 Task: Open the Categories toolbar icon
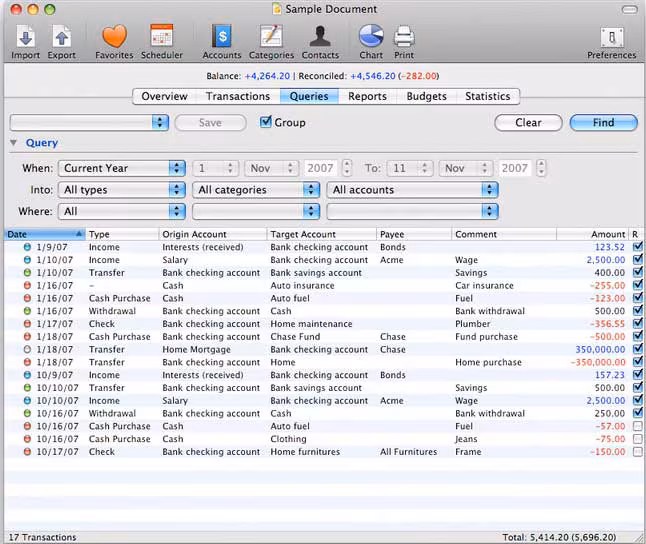coord(270,37)
